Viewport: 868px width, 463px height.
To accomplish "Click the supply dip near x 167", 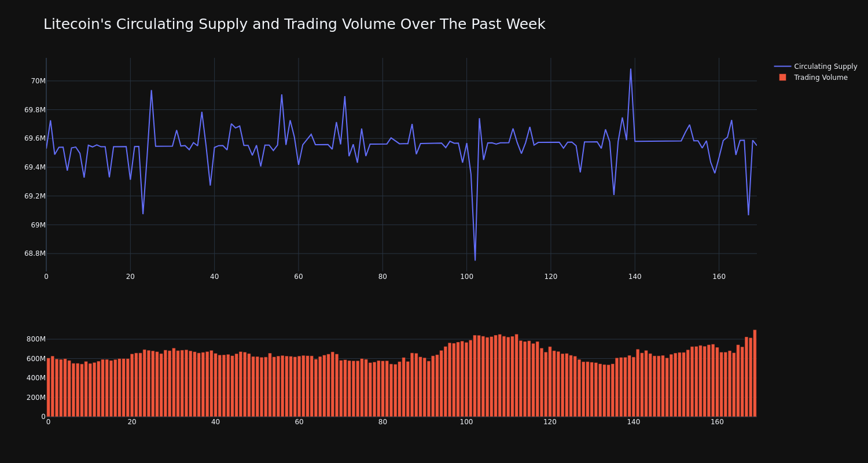I will tap(748, 215).
